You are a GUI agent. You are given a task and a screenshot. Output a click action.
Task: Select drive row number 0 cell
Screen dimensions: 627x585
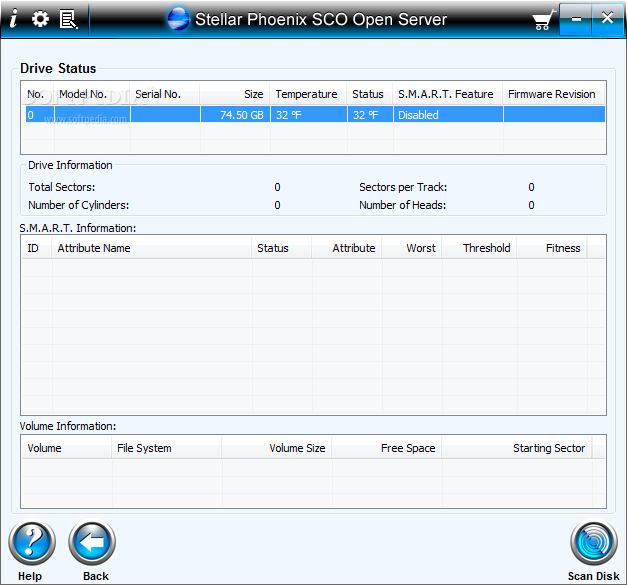coord(40,115)
